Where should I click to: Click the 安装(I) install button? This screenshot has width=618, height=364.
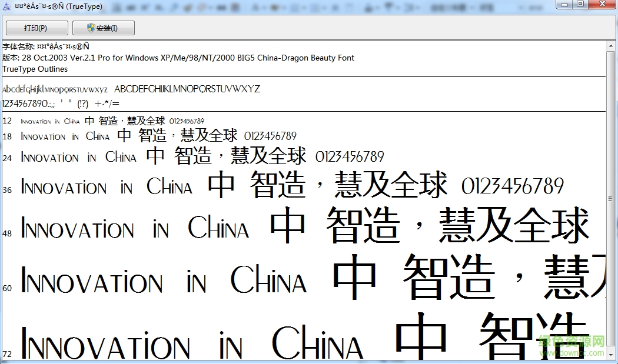click(x=104, y=28)
